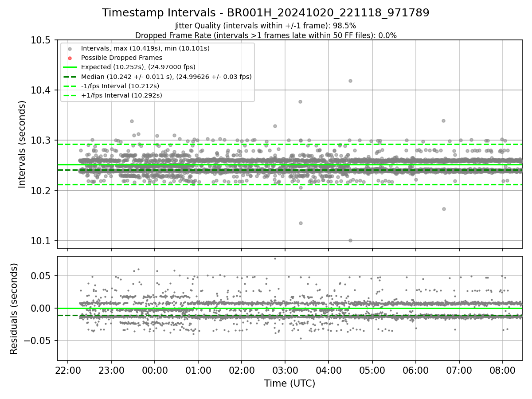
Task: Click legend entry 'Expected (10.252s), (24.97000 fps)'
Action: pyautogui.click(x=138, y=67)
